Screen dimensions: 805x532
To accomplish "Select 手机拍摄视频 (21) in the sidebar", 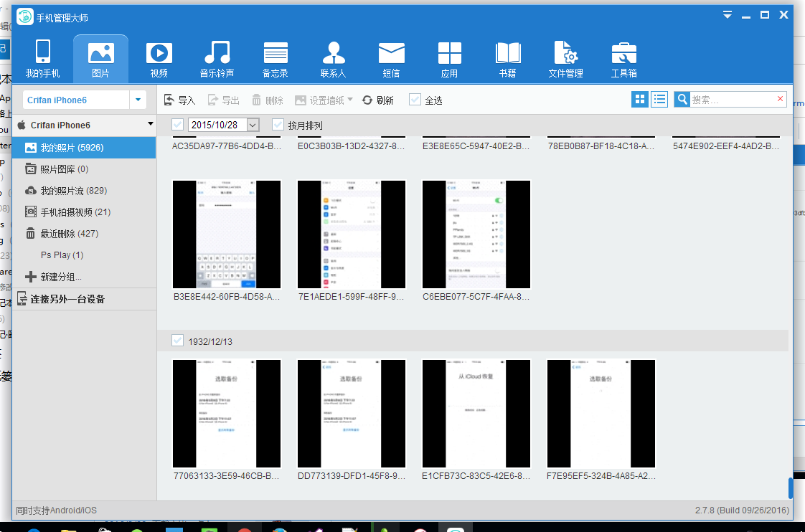I will tap(84, 212).
